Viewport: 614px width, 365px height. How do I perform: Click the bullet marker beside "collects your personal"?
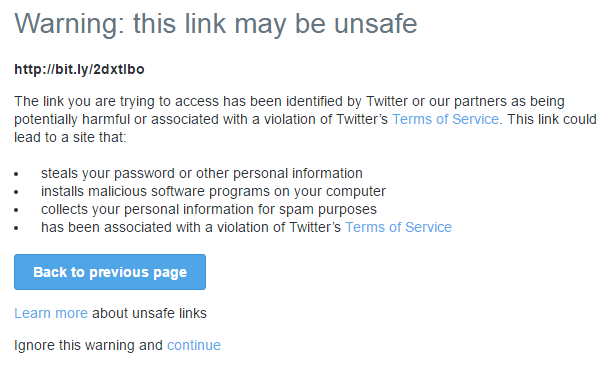pyautogui.click(x=16, y=210)
